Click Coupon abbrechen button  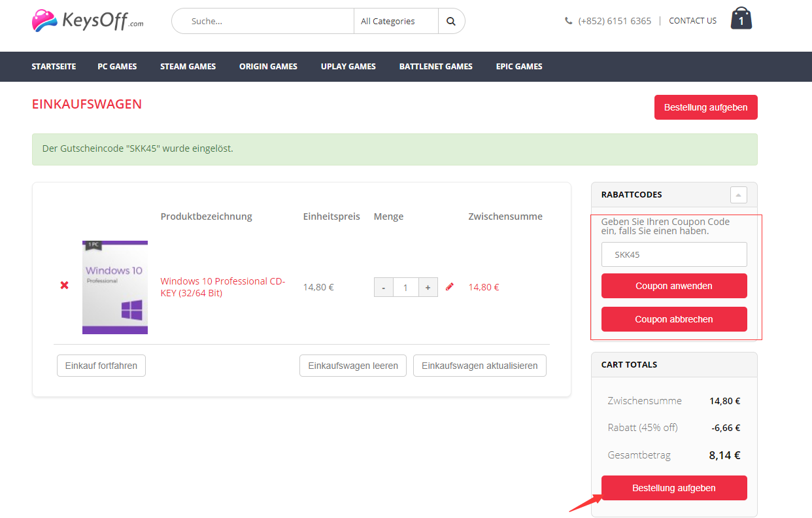[674, 319]
